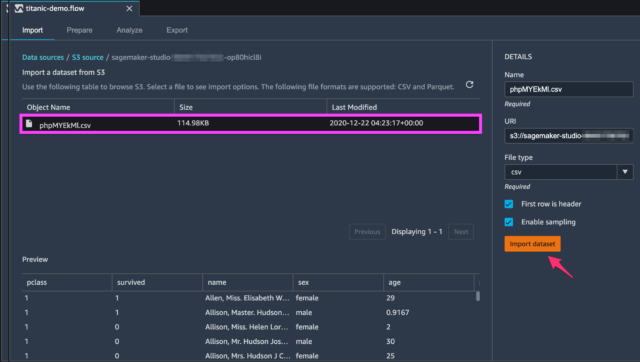Click the Next pagination button

click(461, 232)
